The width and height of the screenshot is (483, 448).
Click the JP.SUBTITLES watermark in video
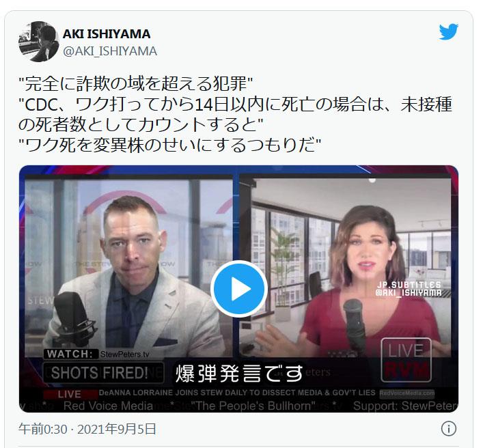409,288
